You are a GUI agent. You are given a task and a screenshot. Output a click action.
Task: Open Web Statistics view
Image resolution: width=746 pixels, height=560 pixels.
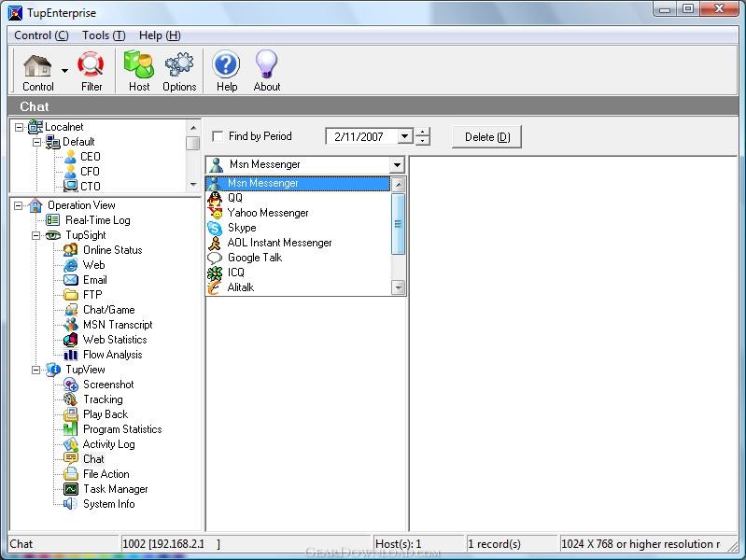115,339
